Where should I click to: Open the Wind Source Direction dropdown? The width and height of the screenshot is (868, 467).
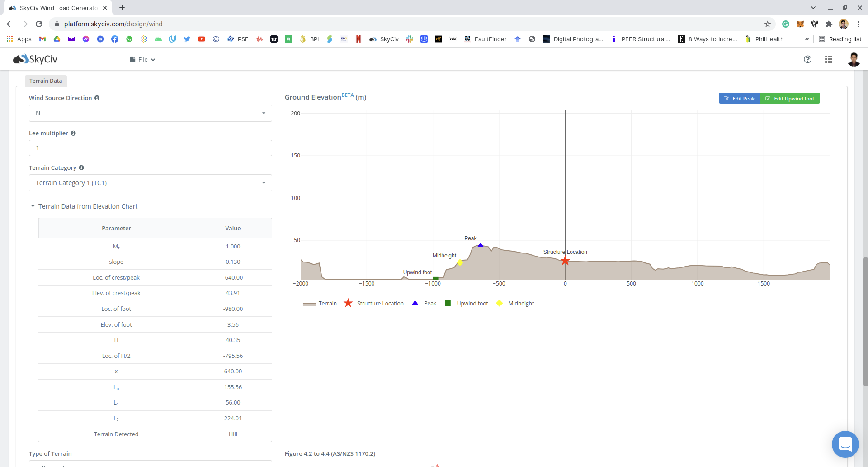[150, 113]
